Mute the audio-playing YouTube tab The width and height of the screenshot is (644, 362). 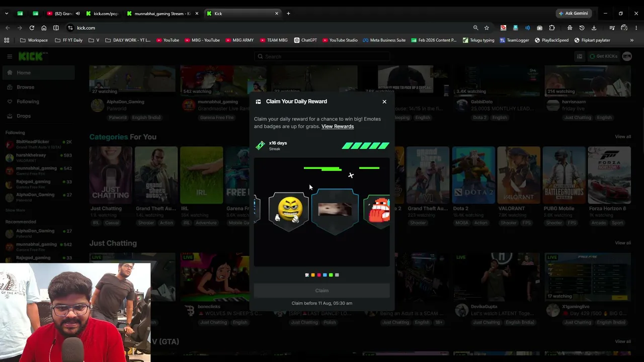click(77, 14)
